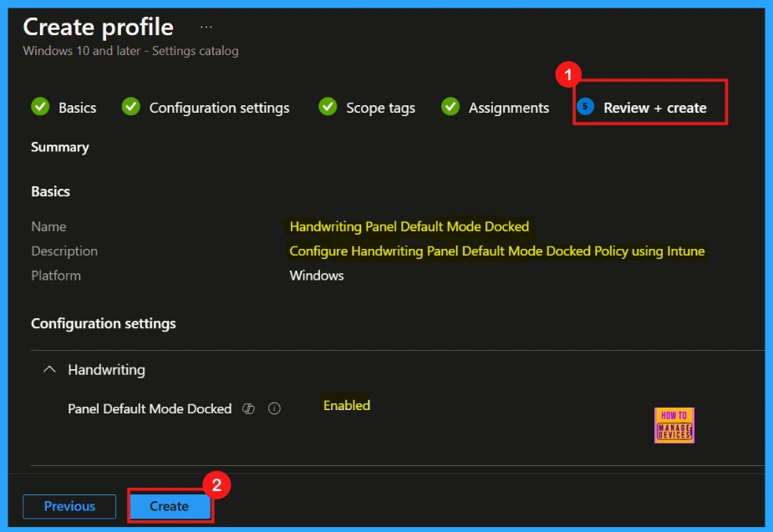773x532 pixels.
Task: Go to the Basics step
Action: (78, 108)
